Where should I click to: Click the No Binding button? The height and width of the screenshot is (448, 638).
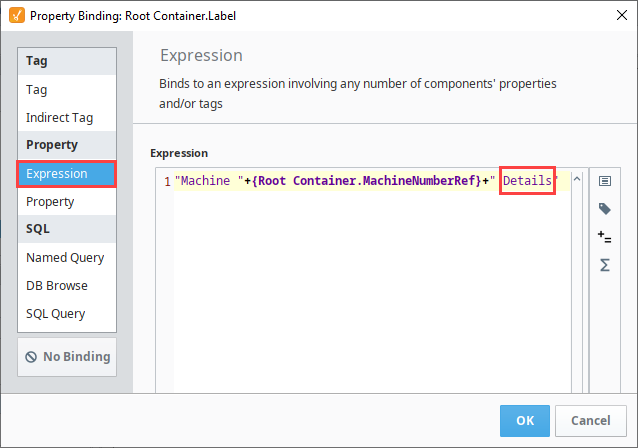(x=67, y=357)
